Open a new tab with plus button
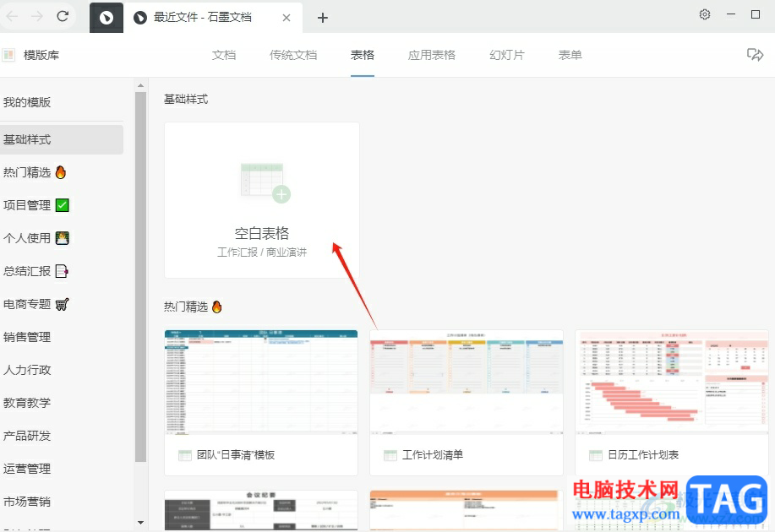 click(323, 18)
